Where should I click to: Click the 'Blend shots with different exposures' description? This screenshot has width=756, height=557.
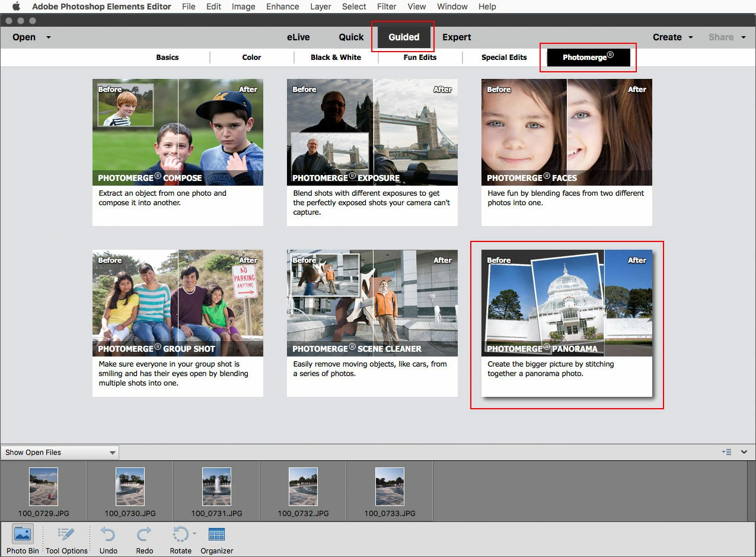click(x=372, y=203)
